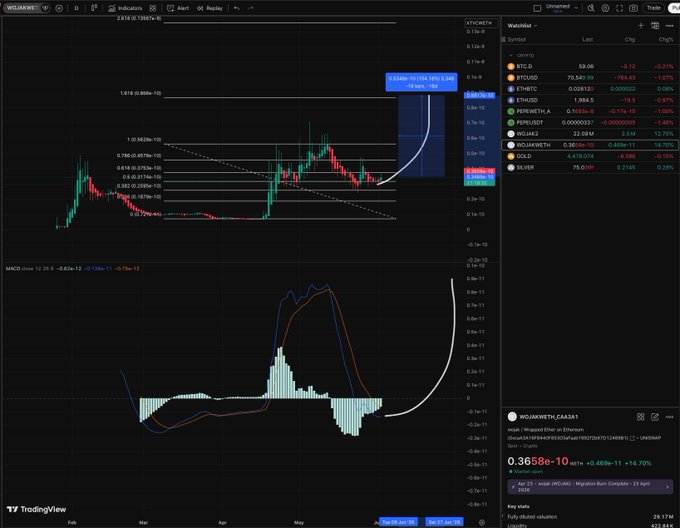
Task: Select PEPEWETH_A in the watchlist
Action: click(591, 111)
